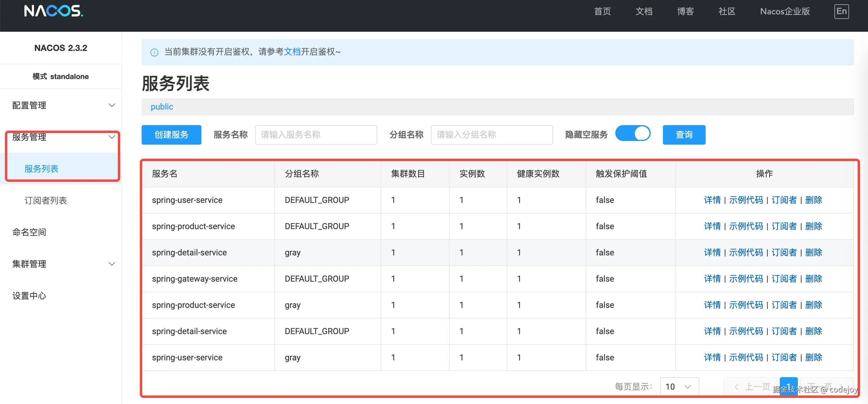
Task: Open 详情 for spring-gateway-service
Action: [712, 279]
